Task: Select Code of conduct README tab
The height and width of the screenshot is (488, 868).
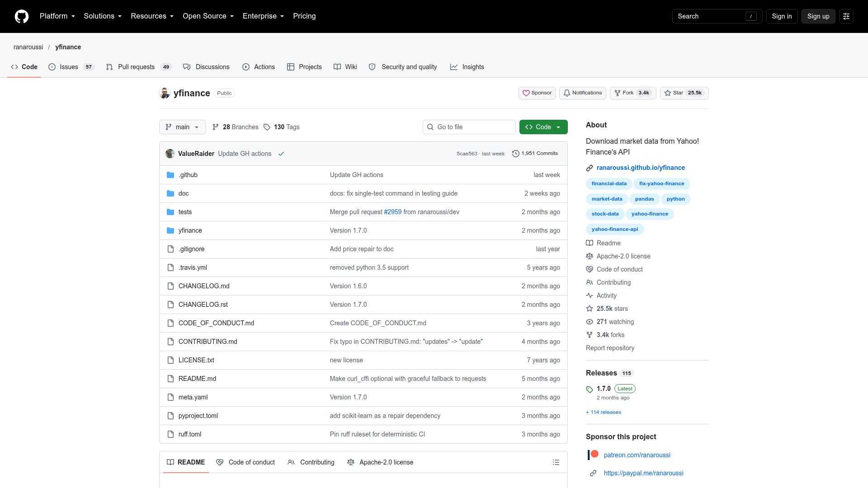Action: pos(245,462)
